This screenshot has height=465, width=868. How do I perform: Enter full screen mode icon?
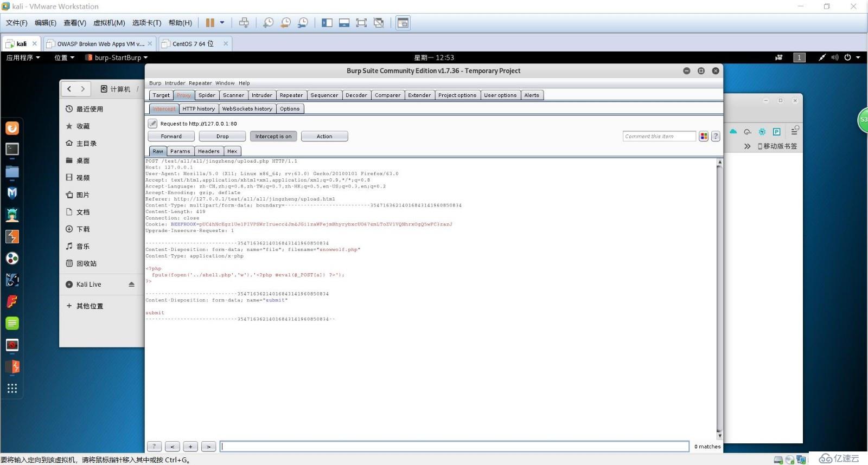(x=361, y=23)
